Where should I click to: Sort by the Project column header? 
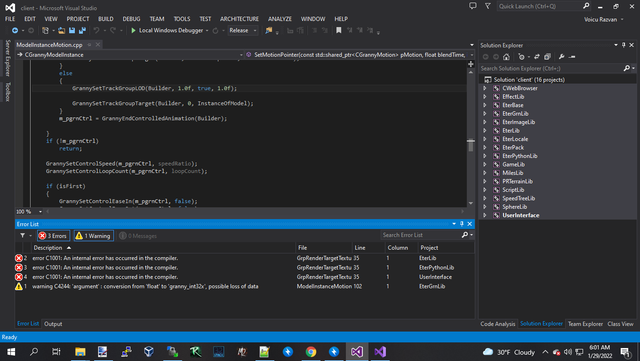[x=446, y=248]
